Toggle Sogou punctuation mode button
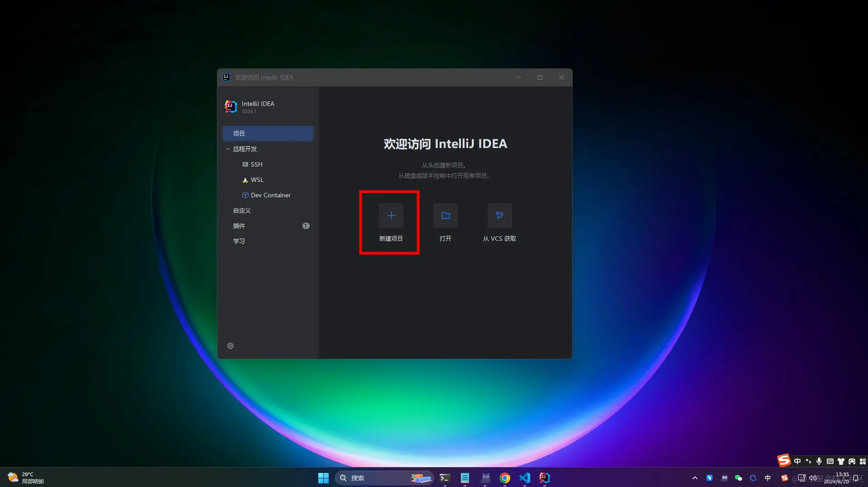Viewport: 868px width, 487px height. [x=808, y=461]
